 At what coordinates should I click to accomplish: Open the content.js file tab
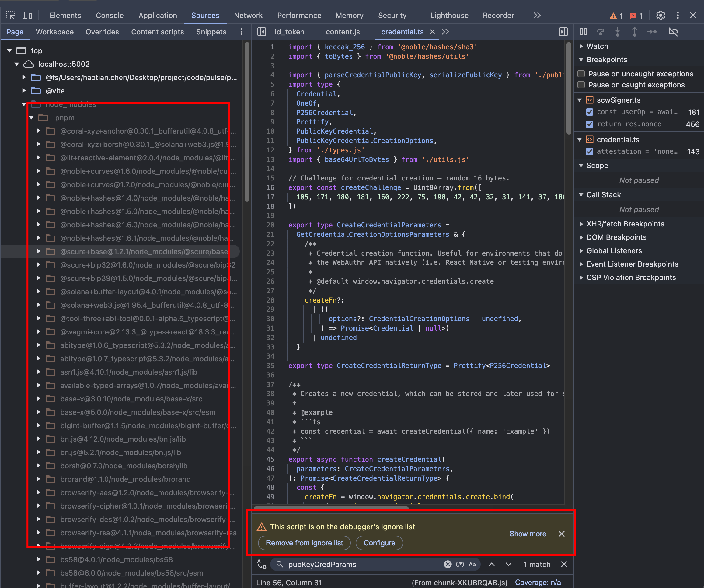(343, 32)
